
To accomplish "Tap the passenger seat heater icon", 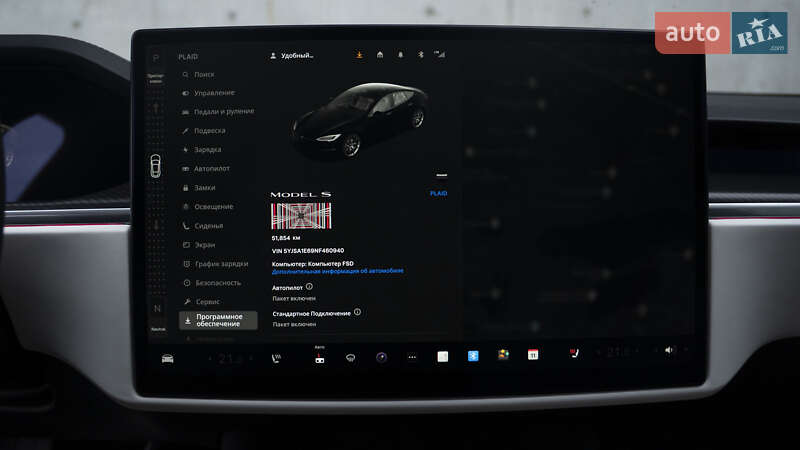I will tap(574, 353).
